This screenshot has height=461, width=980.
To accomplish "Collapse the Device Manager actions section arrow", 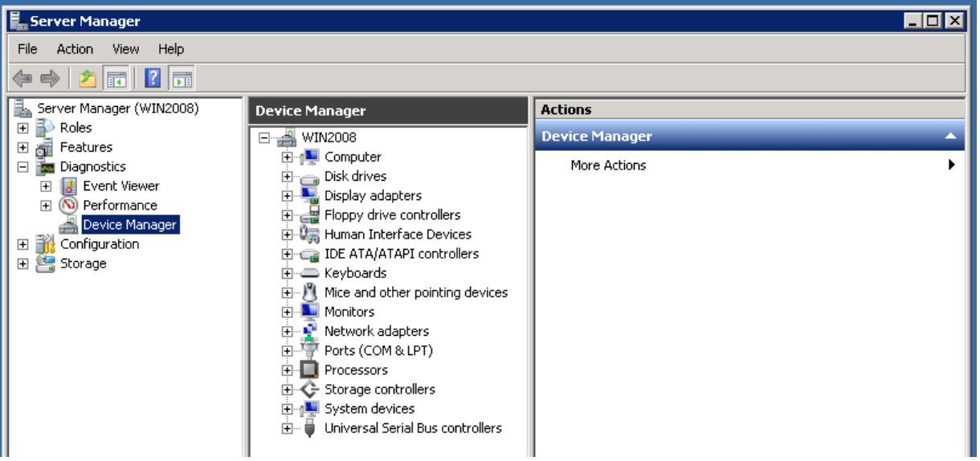I will coord(951,137).
